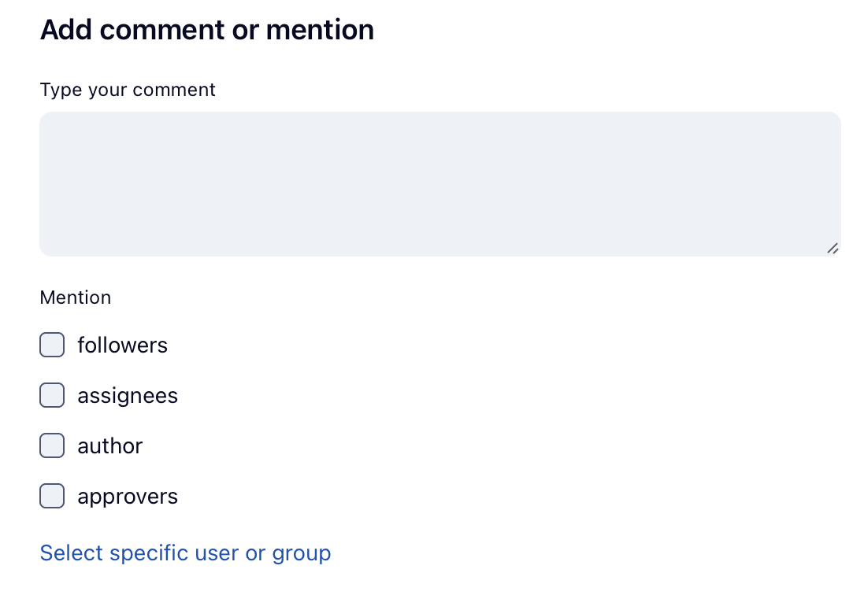Viewport: 868px width, 595px height.
Task: Mention followers using the first checkbox
Action: tap(52, 345)
